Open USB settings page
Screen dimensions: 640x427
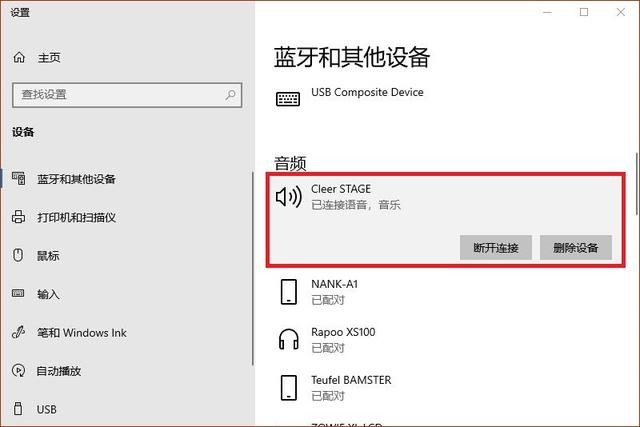(x=47, y=409)
